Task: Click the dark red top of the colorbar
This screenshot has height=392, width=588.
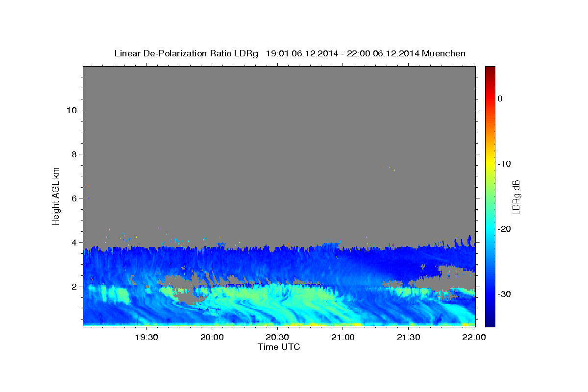Action: (x=490, y=69)
